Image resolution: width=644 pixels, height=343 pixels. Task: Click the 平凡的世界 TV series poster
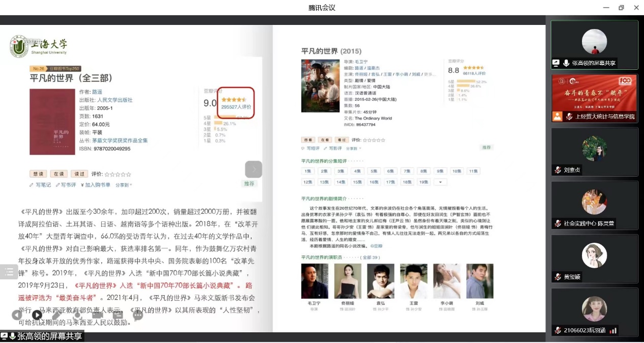[x=313, y=86]
